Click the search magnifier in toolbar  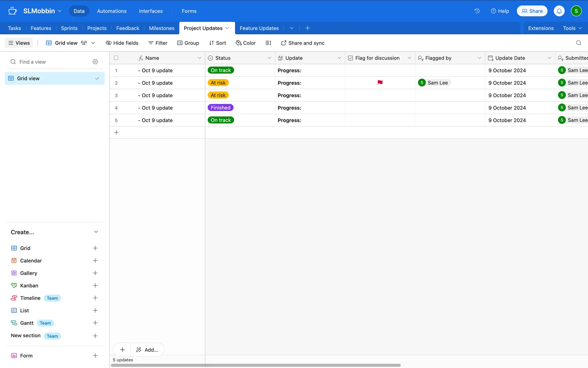click(x=578, y=43)
